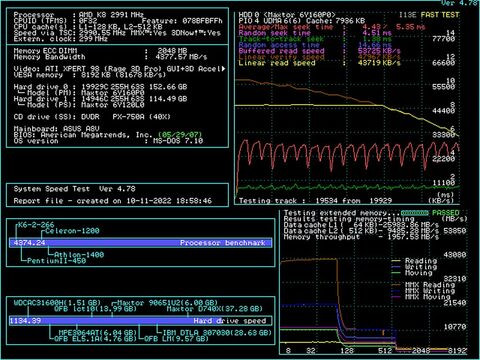This screenshot has width=480, height=360.
Task: Click the PentiumII-450 reference marker
Action: [x=57, y=261]
